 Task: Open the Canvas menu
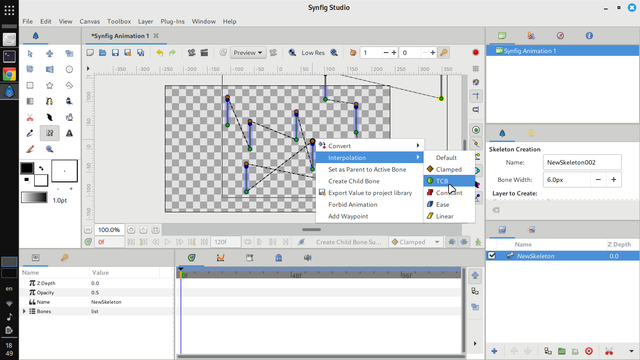coord(89,21)
